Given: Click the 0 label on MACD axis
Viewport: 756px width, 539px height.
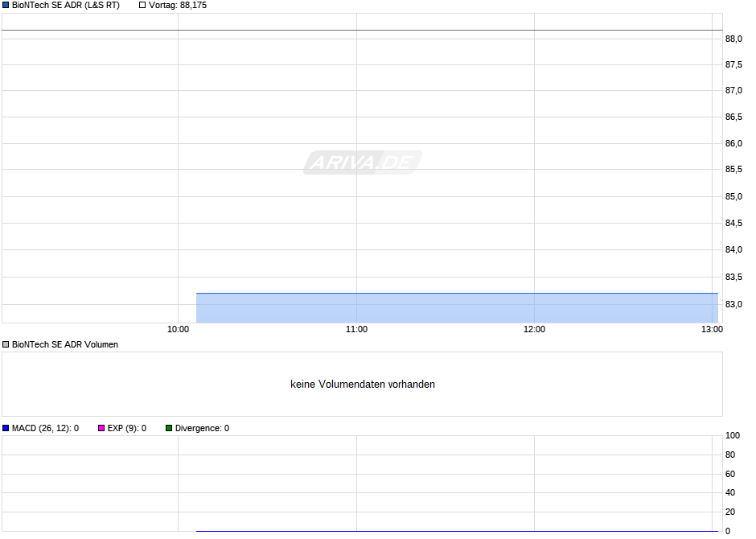Looking at the screenshot, I should click(x=728, y=531).
